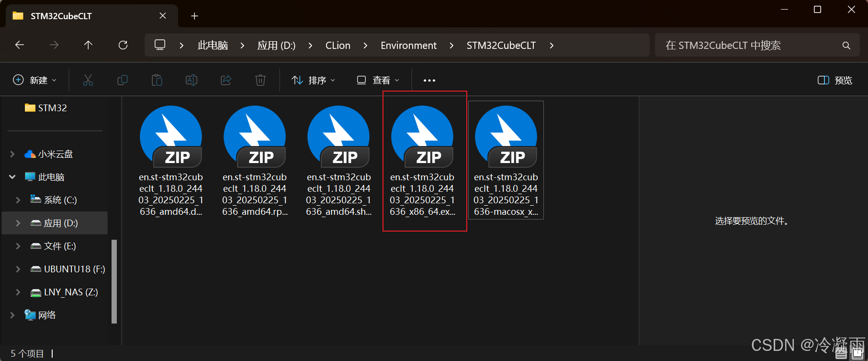Click the Delete trash icon
Image resolution: width=868 pixels, height=361 pixels.
tap(260, 80)
